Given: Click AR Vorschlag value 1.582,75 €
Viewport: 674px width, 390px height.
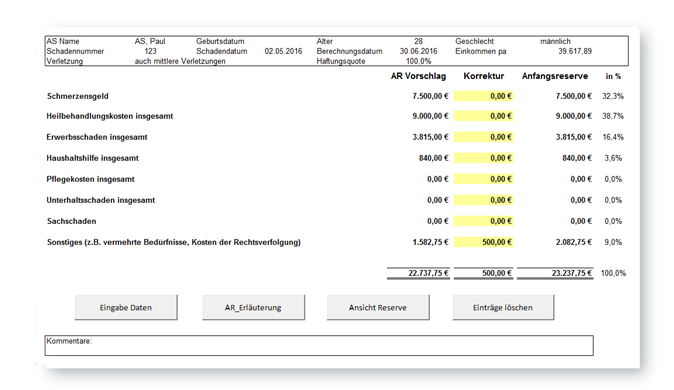Looking at the screenshot, I should tap(430, 242).
